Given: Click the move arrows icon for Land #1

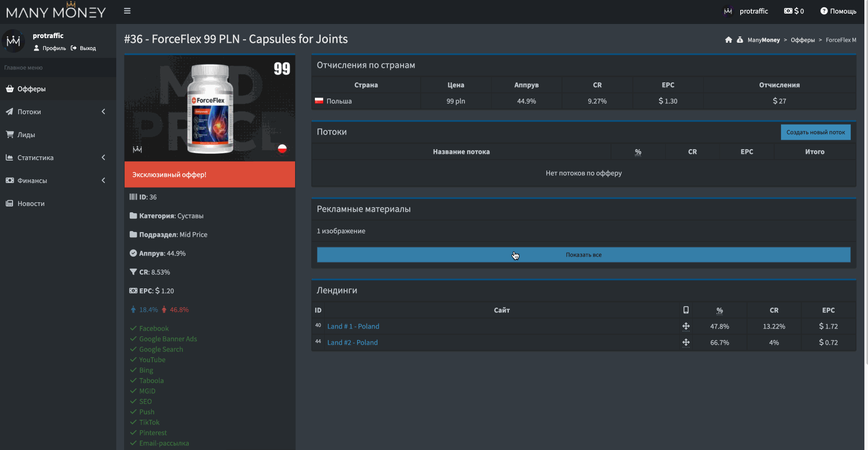Looking at the screenshot, I should click(686, 326).
